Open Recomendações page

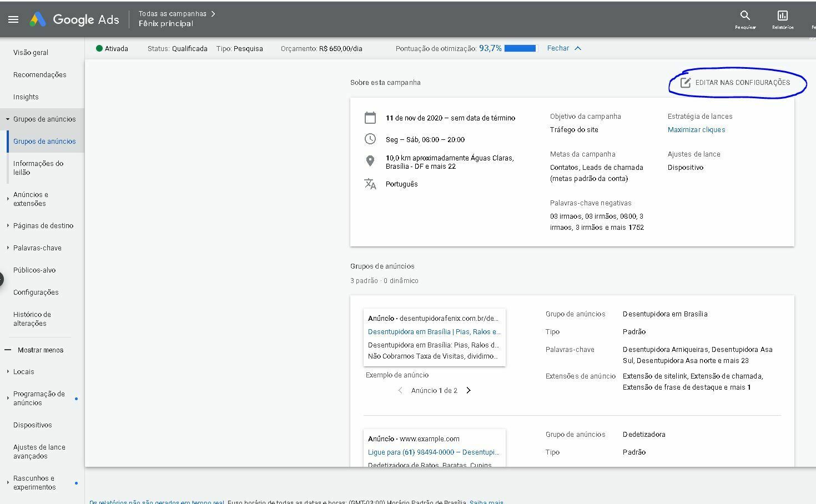(x=39, y=74)
